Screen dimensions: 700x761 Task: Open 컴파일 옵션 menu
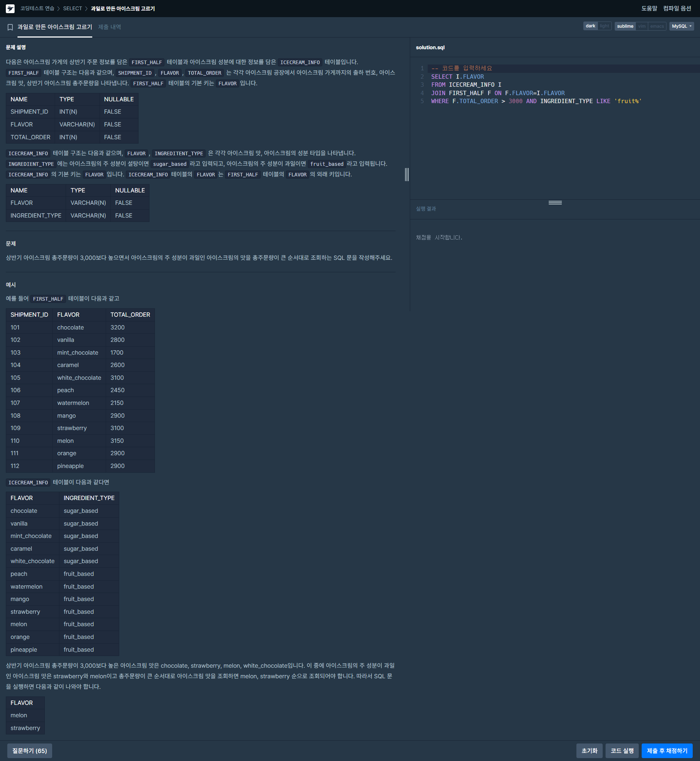(x=677, y=8)
